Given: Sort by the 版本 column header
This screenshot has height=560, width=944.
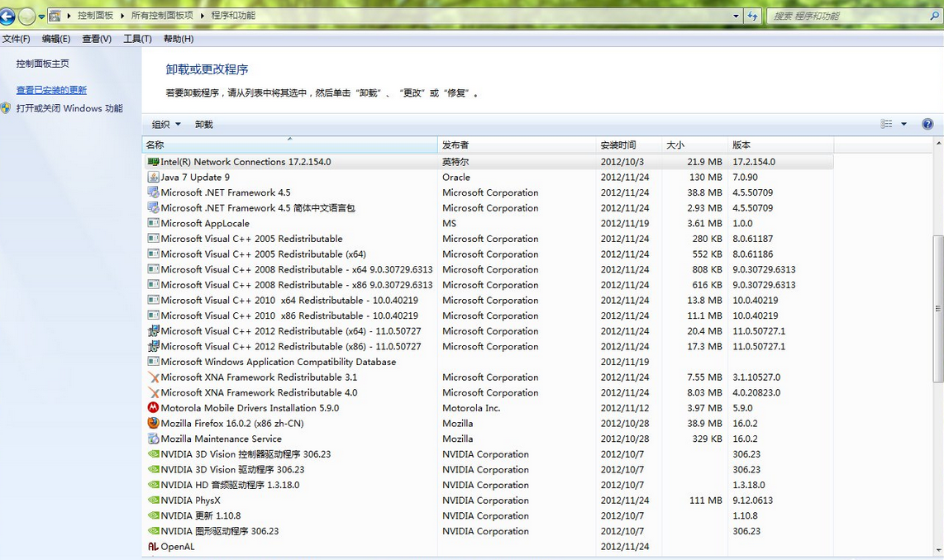Looking at the screenshot, I should (x=781, y=145).
